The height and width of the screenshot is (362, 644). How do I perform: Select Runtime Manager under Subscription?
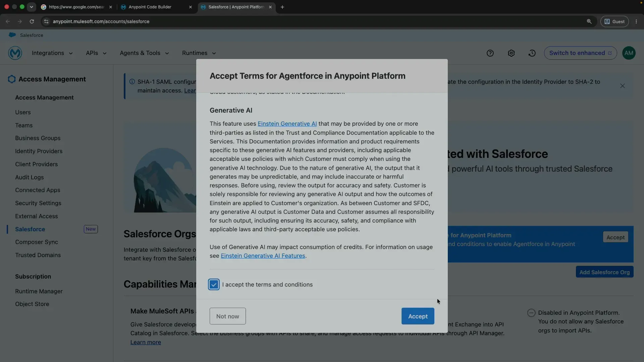39,291
